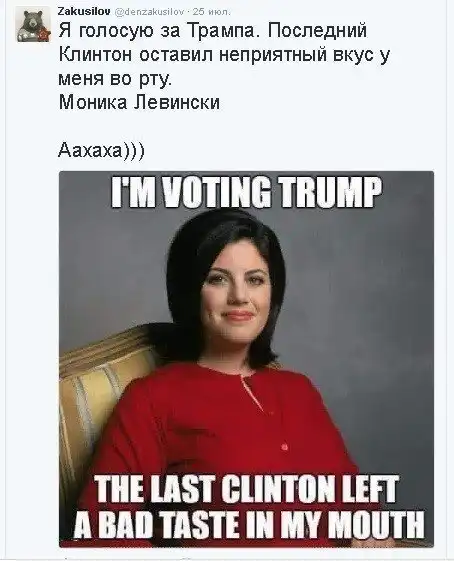Image resolution: width=454 pixels, height=561 pixels.
Task: Click the "I'M VOTING TRUMP" caption
Action: tap(246, 192)
